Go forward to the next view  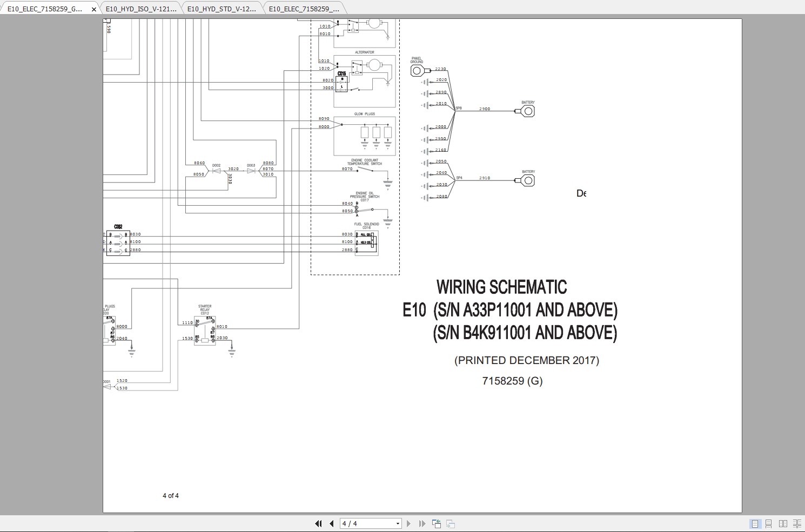[x=450, y=523]
